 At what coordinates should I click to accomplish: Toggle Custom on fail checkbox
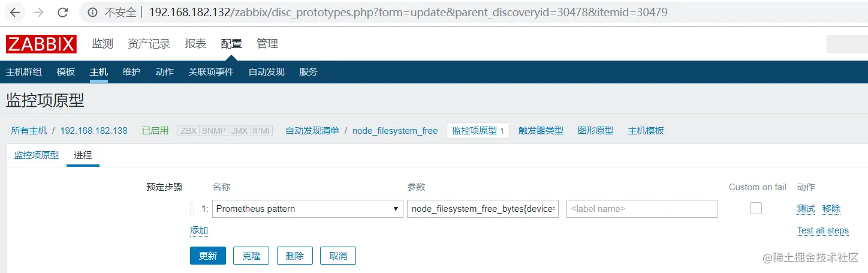(756, 208)
